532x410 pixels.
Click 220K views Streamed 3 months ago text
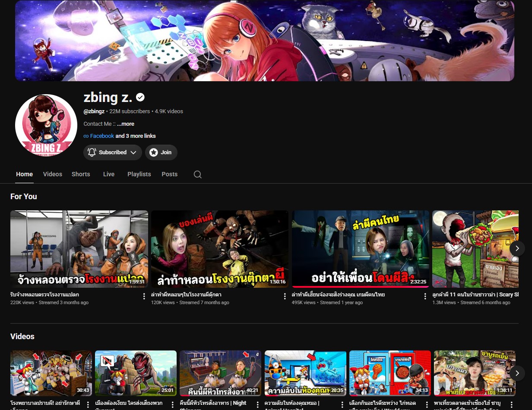[x=49, y=302]
